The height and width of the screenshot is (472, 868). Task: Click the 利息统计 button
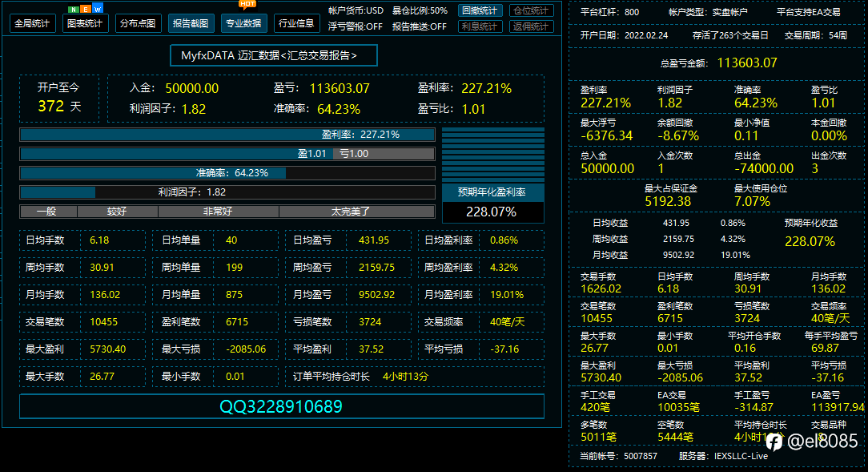point(480,26)
